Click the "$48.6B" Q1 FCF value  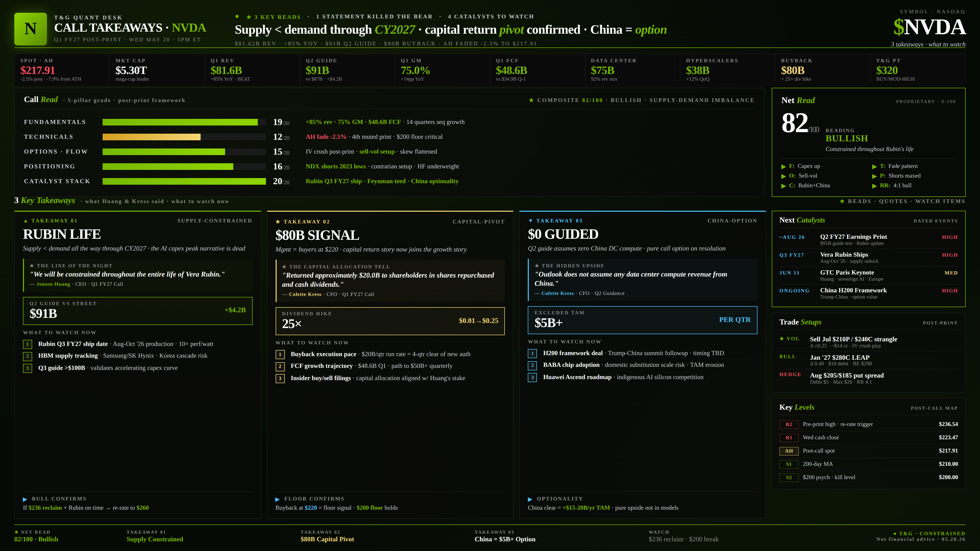coord(511,70)
